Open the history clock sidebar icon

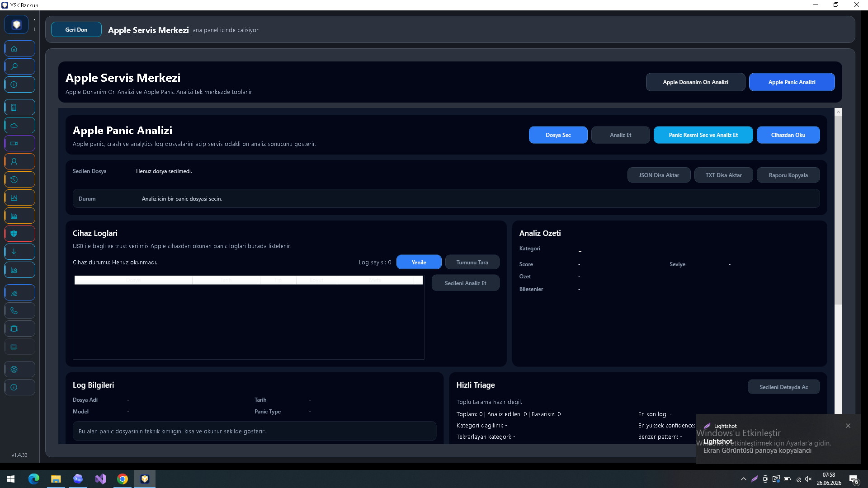[19, 179]
